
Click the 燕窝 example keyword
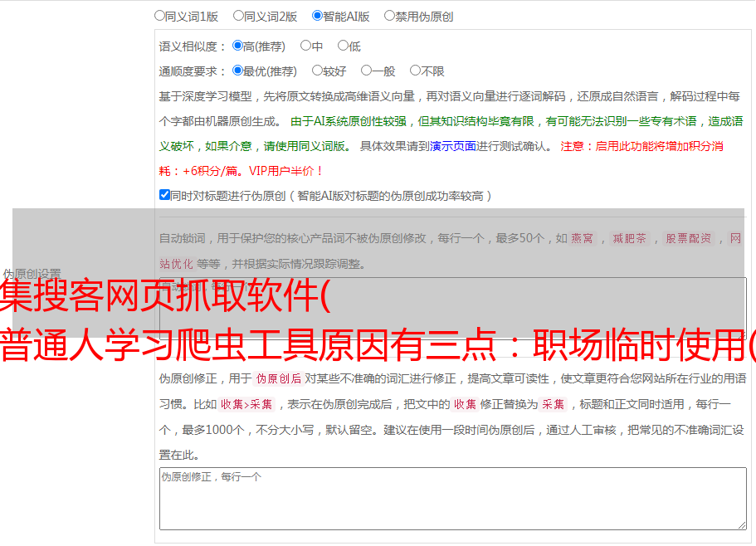click(x=582, y=238)
